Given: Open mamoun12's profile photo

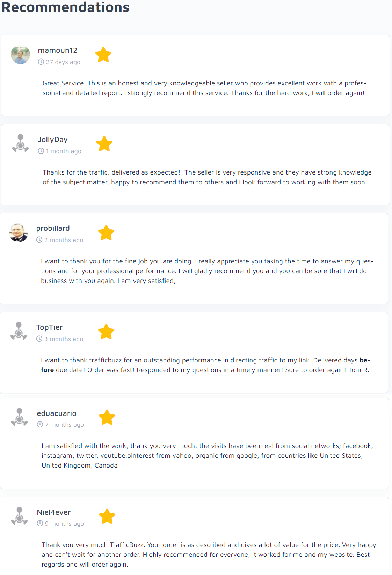Looking at the screenshot, I should click(x=20, y=55).
